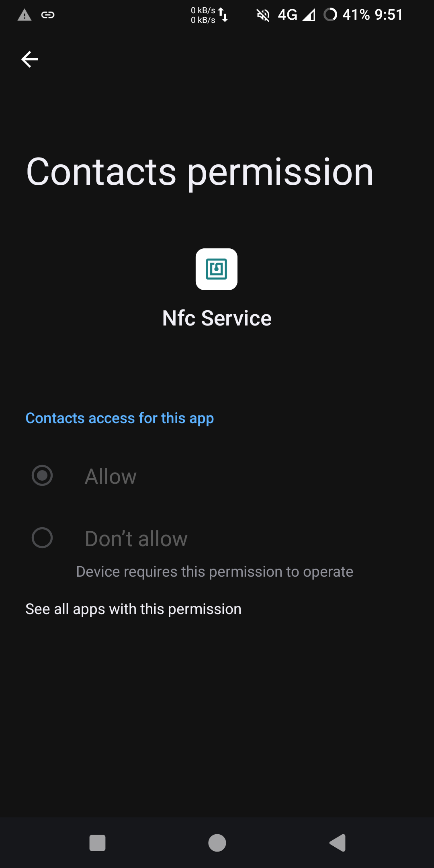434x868 pixels.
Task: Select the Allow radio button
Action: [x=42, y=475]
